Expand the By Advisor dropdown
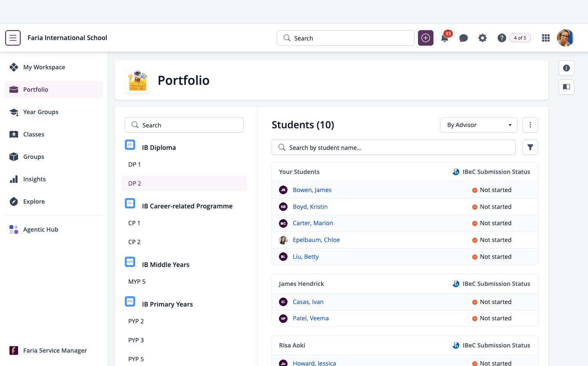This screenshot has width=588, height=366. tap(479, 125)
